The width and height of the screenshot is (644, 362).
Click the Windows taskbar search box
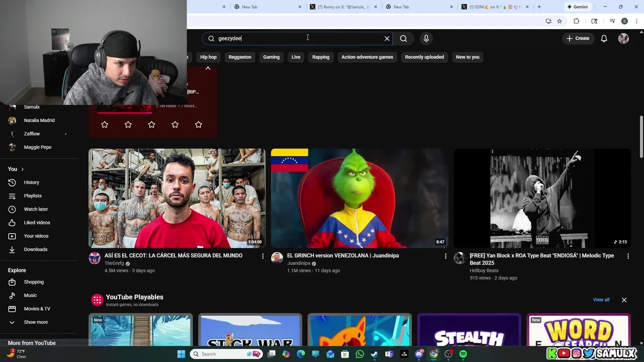coord(226,354)
